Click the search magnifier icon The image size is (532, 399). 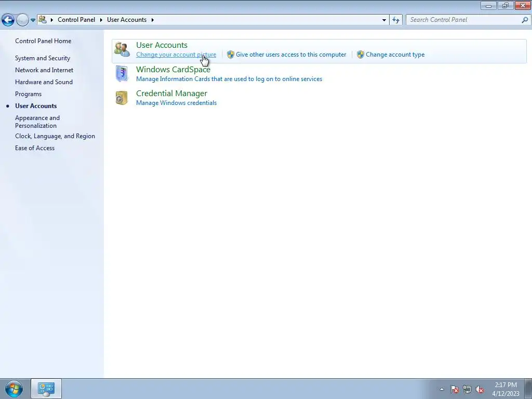pos(525,20)
